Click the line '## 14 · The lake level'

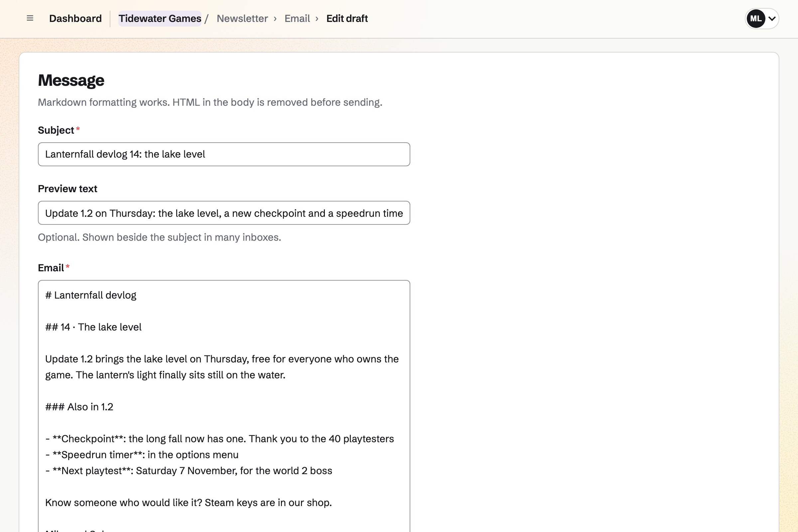93,327
